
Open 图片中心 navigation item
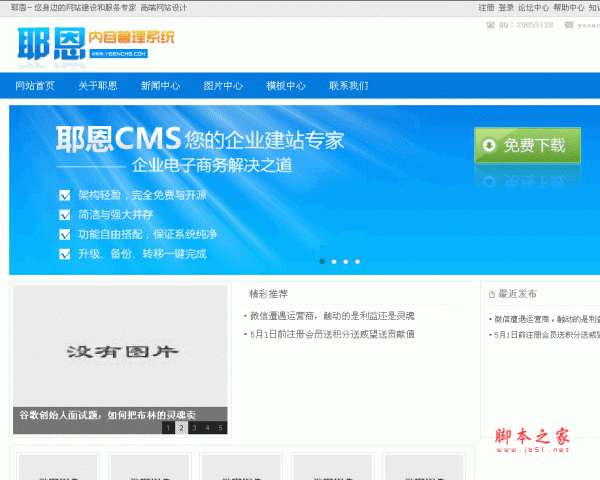(223, 86)
